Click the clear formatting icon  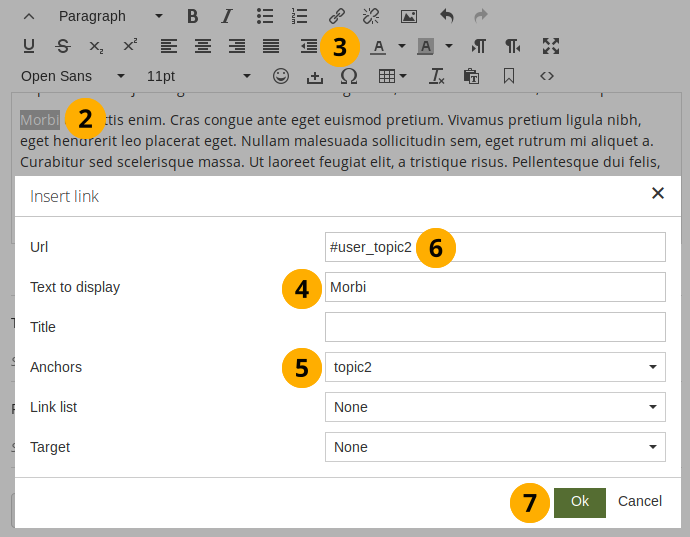(x=436, y=76)
